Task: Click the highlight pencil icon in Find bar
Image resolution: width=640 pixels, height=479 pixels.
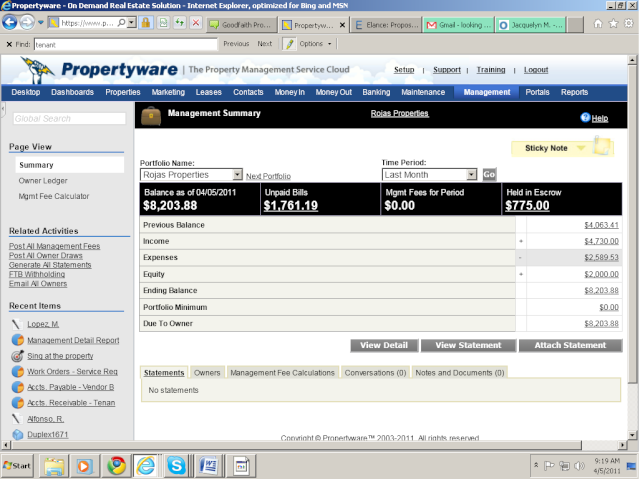Action: (x=289, y=44)
